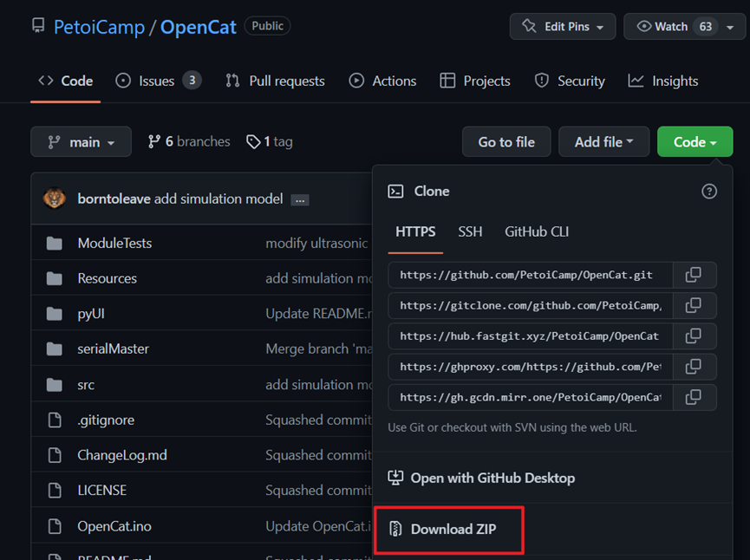
Task: Open the main branch dropdown
Action: pos(81,141)
